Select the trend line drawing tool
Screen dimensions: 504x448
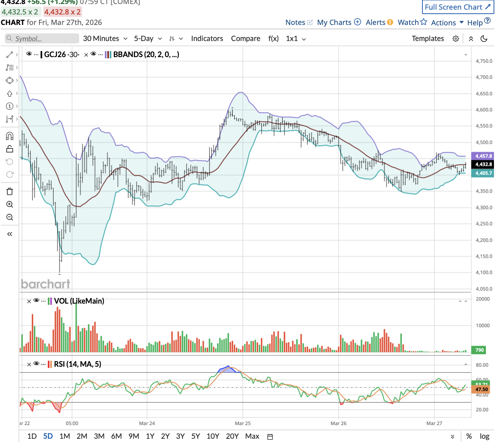pyautogui.click(x=10, y=55)
